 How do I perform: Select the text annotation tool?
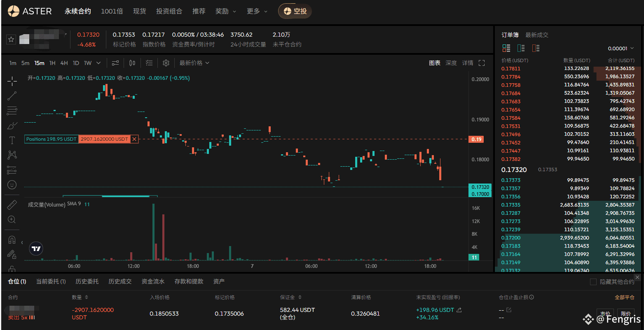click(x=12, y=140)
